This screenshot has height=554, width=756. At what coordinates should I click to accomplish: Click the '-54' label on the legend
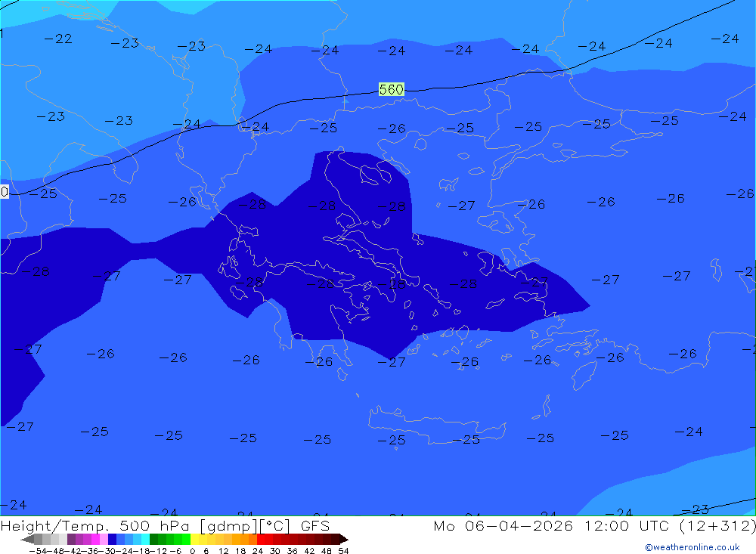click(38, 551)
